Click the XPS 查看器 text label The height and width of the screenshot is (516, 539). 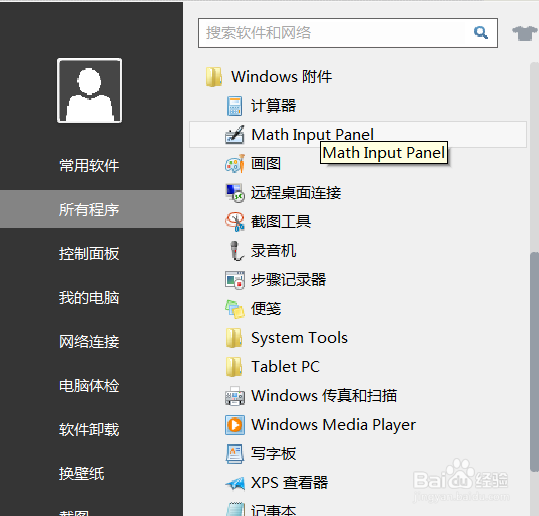289,483
